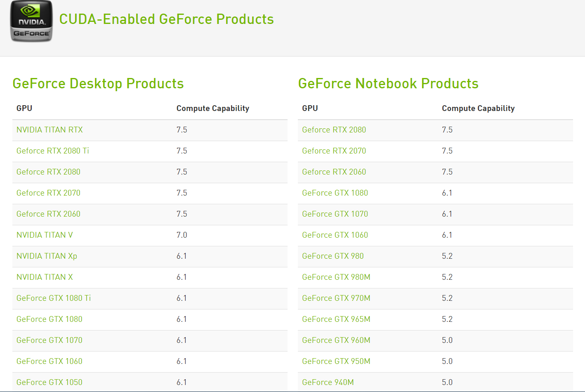This screenshot has width=585, height=392.
Task: Select the GeForce GTX 965M link
Action: coord(336,319)
